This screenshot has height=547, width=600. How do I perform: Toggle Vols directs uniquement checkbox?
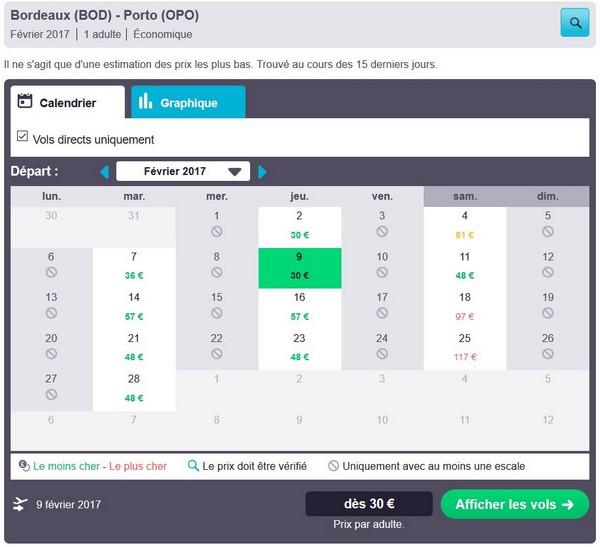click(23, 137)
